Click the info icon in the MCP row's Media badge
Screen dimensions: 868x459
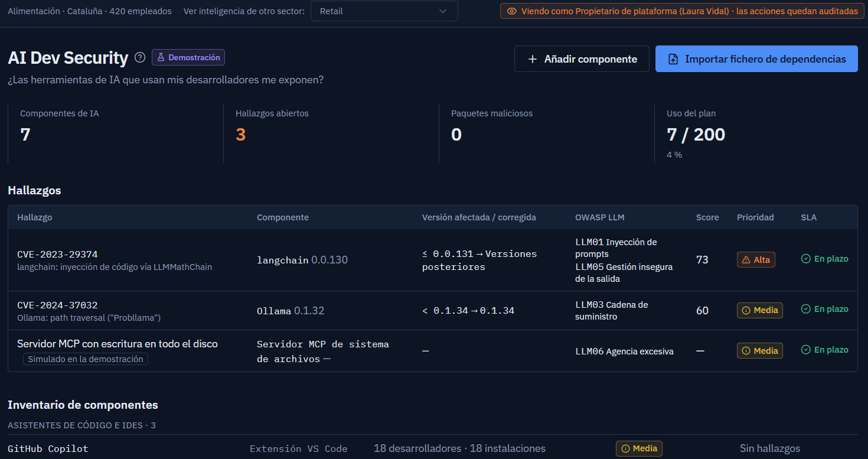(746, 351)
